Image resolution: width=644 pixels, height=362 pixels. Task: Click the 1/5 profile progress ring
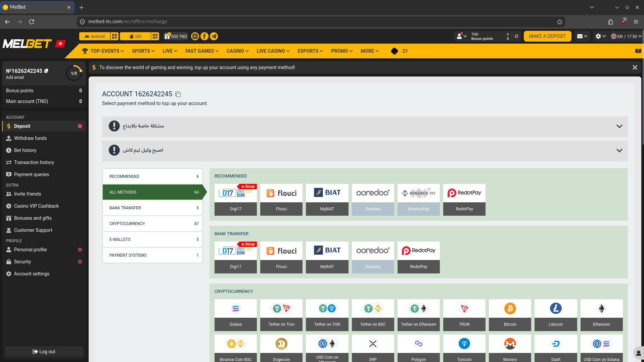click(74, 73)
